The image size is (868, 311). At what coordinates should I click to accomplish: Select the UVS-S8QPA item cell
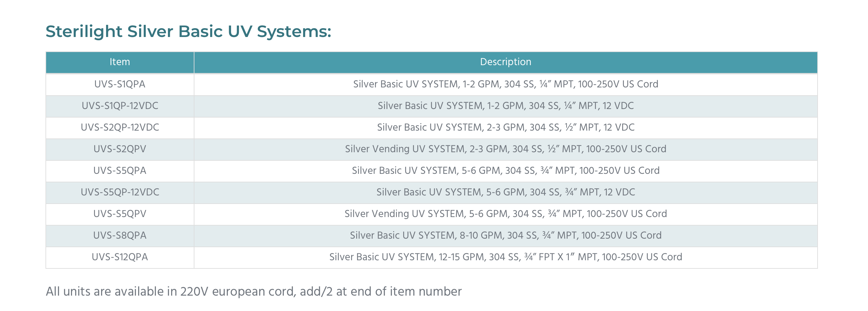coord(119,235)
